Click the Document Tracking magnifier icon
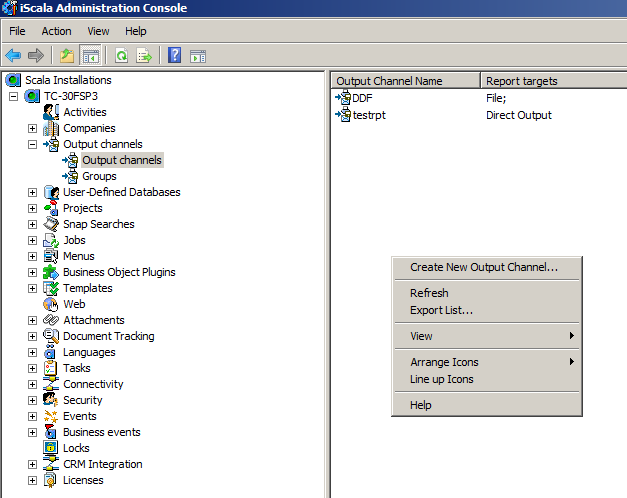Image resolution: width=627 pixels, height=498 pixels. pos(51,336)
